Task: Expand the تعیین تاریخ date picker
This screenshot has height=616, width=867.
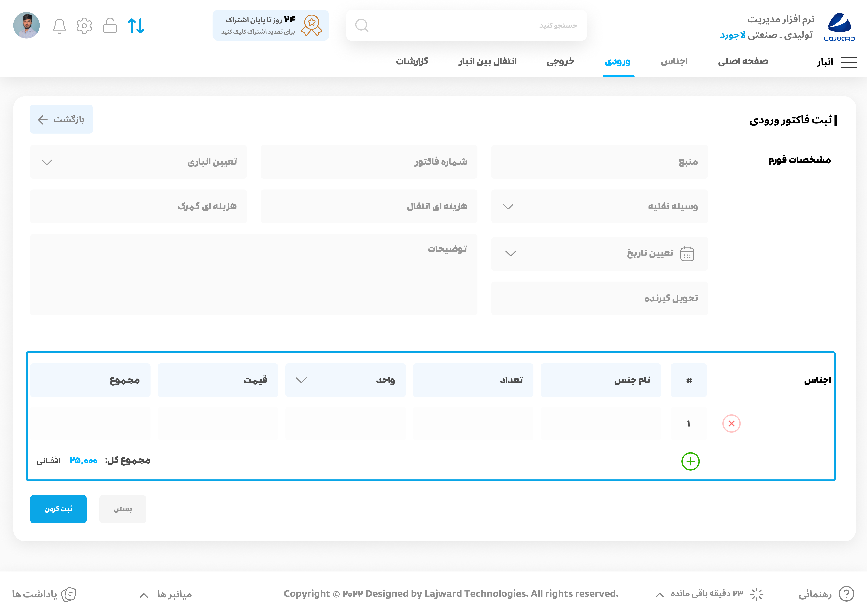Action: coord(511,253)
